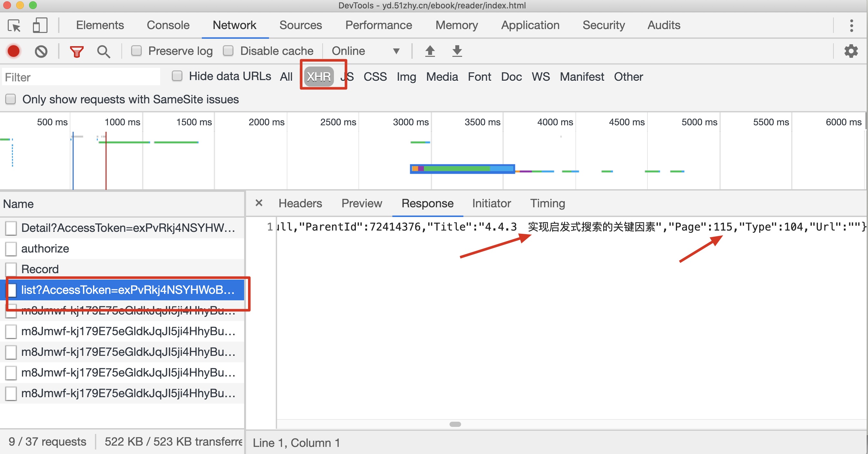Viewport: 868px width, 454px height.
Task: Enable the Preserve log checkbox
Action: coord(137,51)
